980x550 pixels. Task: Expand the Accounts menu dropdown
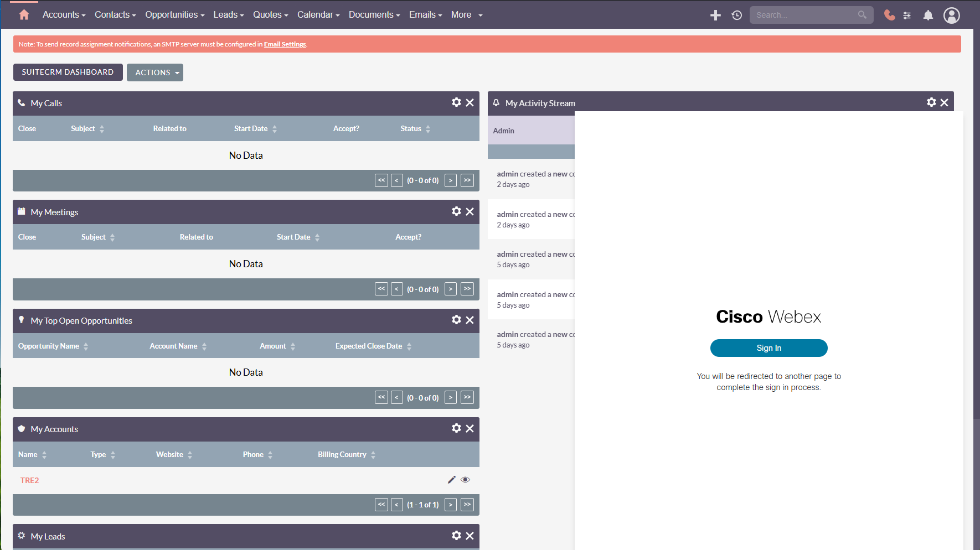coord(64,15)
